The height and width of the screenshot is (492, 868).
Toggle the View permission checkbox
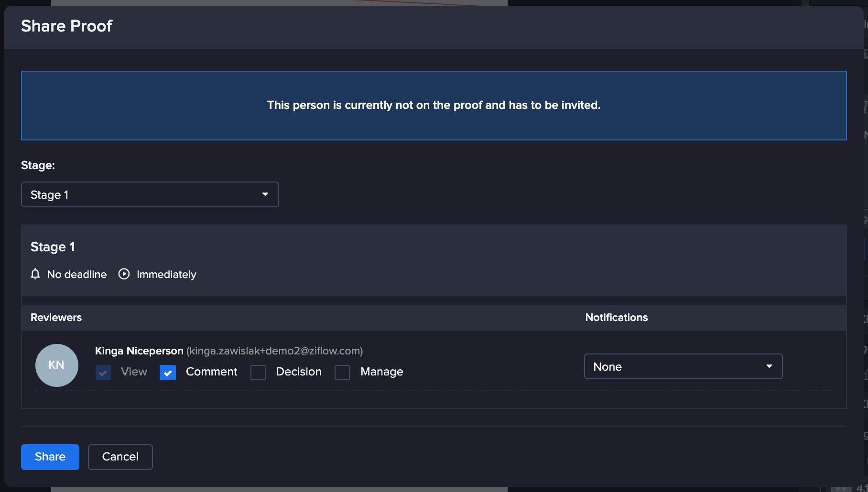(103, 372)
